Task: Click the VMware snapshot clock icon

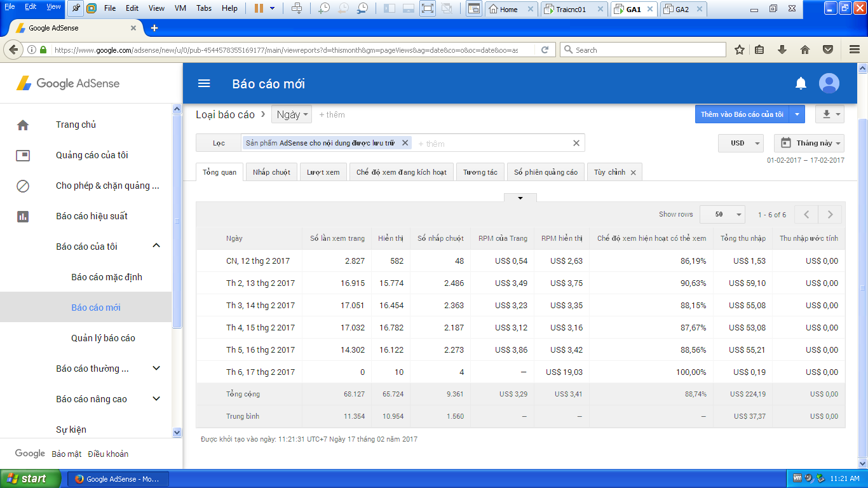Action: 324,9
